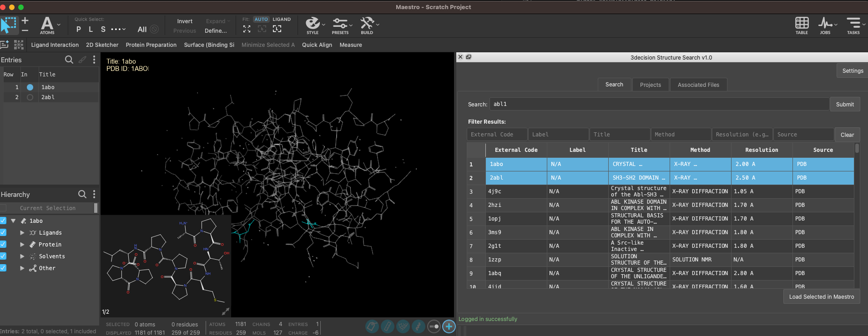Collapse the 1abo hierarchy node
Image resolution: width=868 pixels, height=336 pixels.
click(13, 221)
